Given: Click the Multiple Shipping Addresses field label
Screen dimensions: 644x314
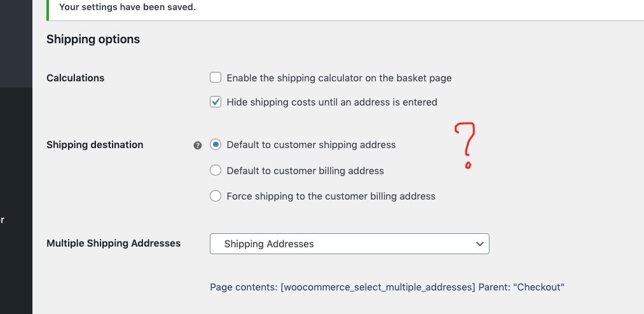Looking at the screenshot, I should 113,243.
